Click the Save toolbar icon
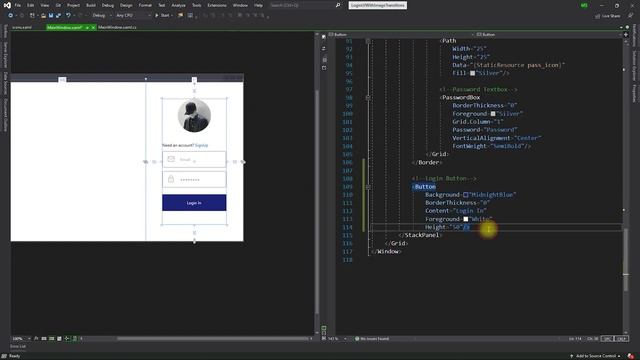Image resolution: width=640 pixels, height=360 pixels. pyautogui.click(x=51, y=16)
